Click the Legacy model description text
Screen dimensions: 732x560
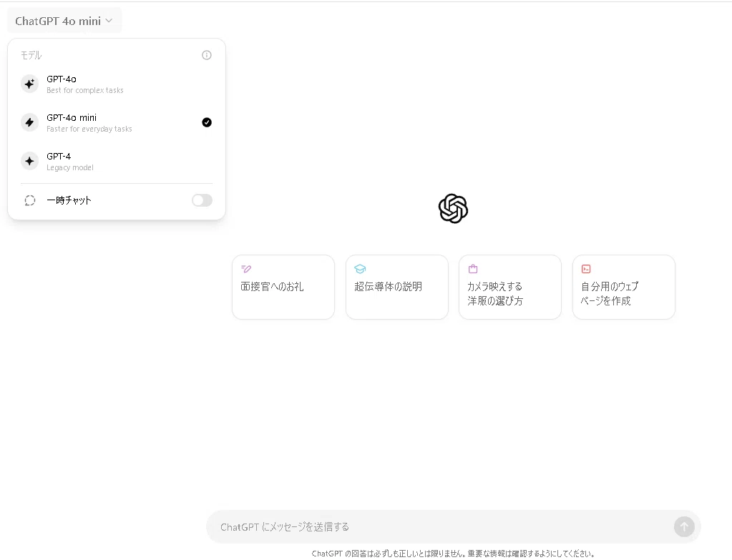pos(70,167)
